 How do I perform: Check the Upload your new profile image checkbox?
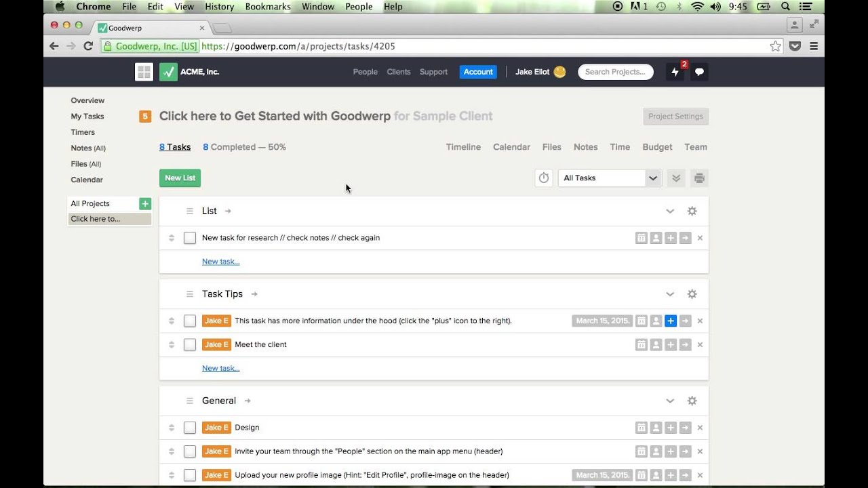(190, 475)
